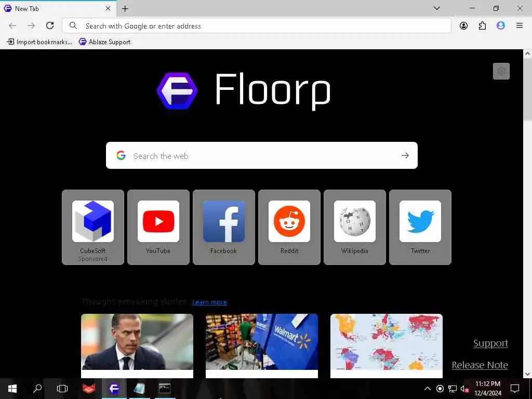Select the New Tab tab
This screenshot has height=399, width=532.
58,8
